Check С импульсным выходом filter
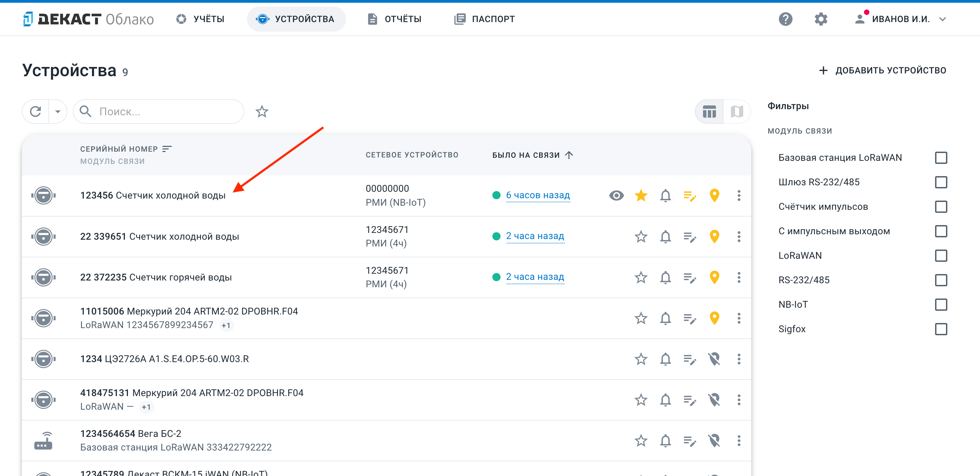Viewport: 980px width, 476px height. tap(941, 231)
